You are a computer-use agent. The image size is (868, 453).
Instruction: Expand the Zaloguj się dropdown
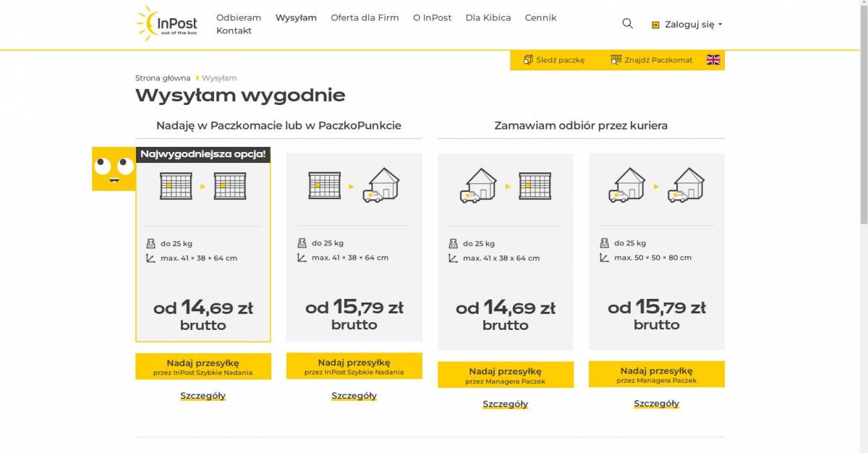click(687, 25)
